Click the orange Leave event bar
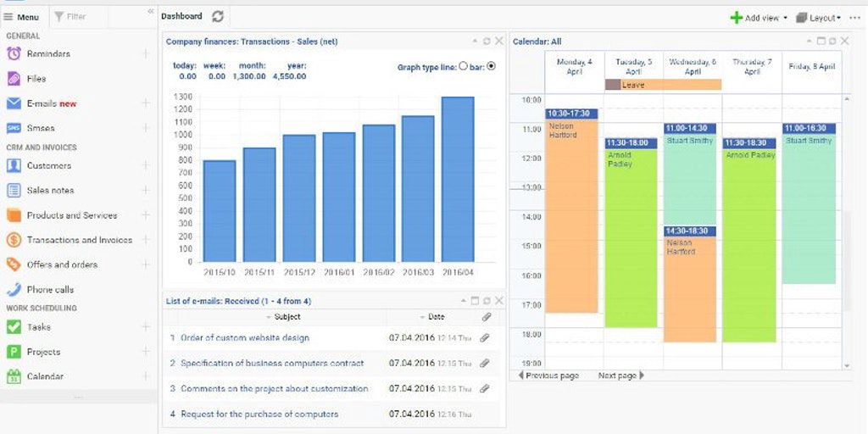The height and width of the screenshot is (434, 868). [x=664, y=85]
